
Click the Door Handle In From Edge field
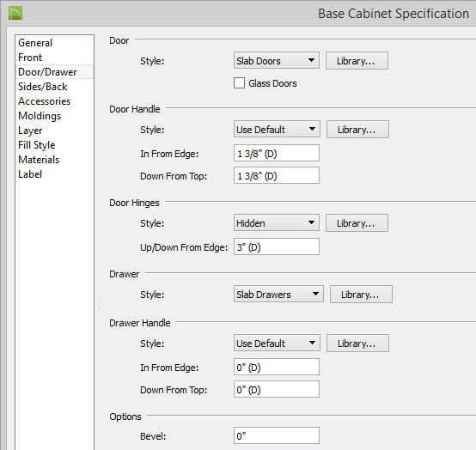pyautogui.click(x=277, y=153)
